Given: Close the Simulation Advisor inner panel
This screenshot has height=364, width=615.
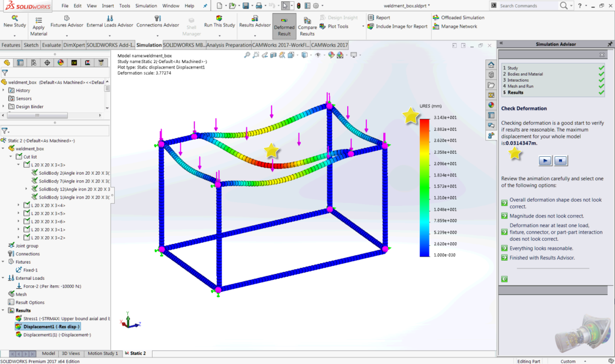Looking at the screenshot, I should click(x=602, y=55).
